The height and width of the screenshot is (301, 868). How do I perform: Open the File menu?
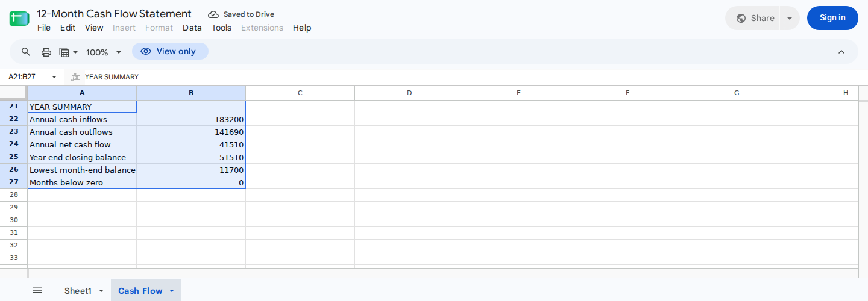point(44,28)
